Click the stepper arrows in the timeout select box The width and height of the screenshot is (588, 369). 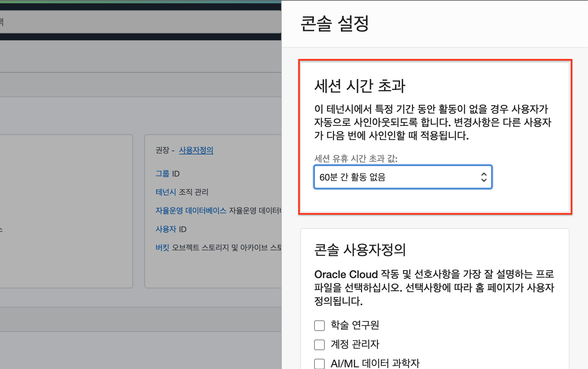pyautogui.click(x=484, y=177)
